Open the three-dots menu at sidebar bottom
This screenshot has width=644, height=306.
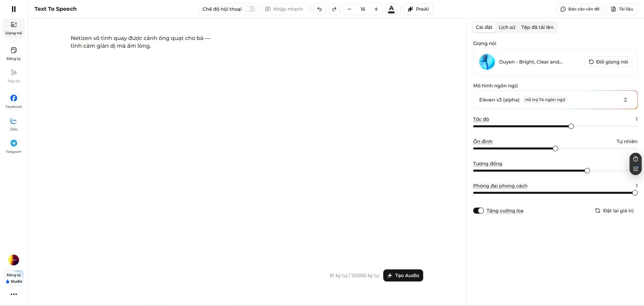pyautogui.click(x=13, y=294)
